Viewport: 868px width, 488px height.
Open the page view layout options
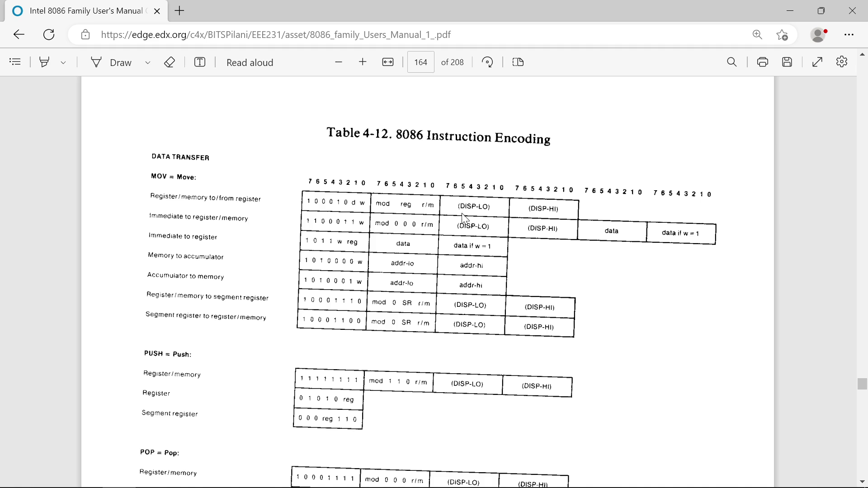pos(518,62)
